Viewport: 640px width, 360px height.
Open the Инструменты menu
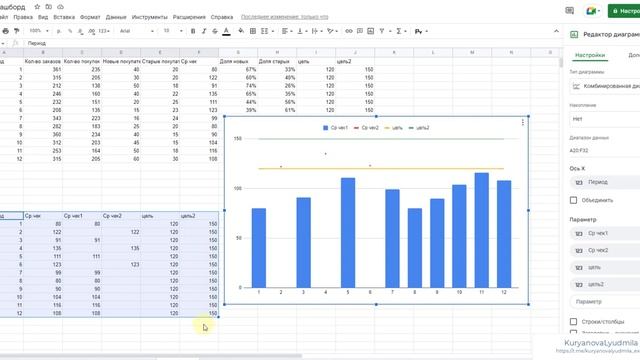point(149,17)
